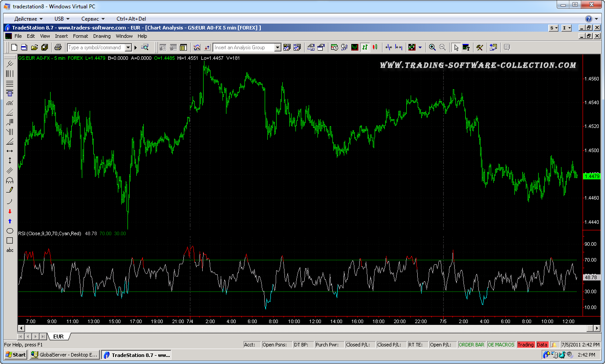Open the Действие dropdown menu

coord(29,19)
